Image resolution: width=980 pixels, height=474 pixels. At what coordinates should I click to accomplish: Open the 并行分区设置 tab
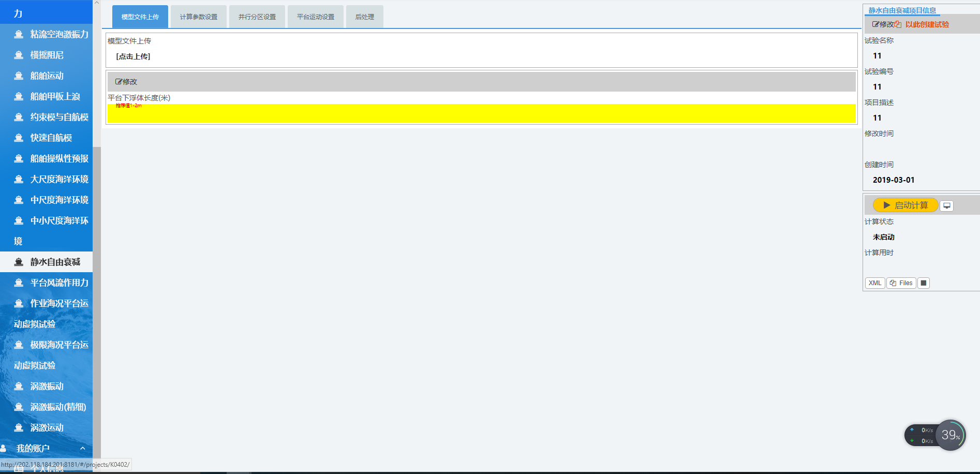click(x=257, y=17)
